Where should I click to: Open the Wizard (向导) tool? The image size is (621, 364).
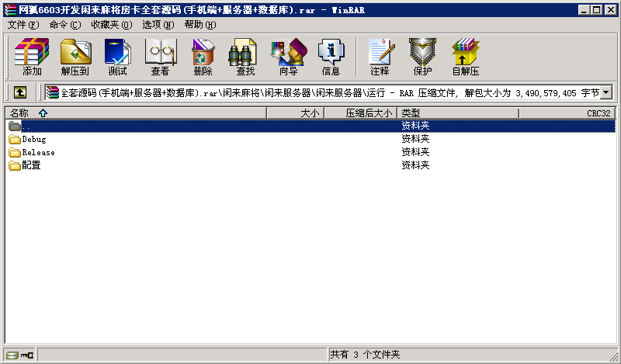point(288,57)
